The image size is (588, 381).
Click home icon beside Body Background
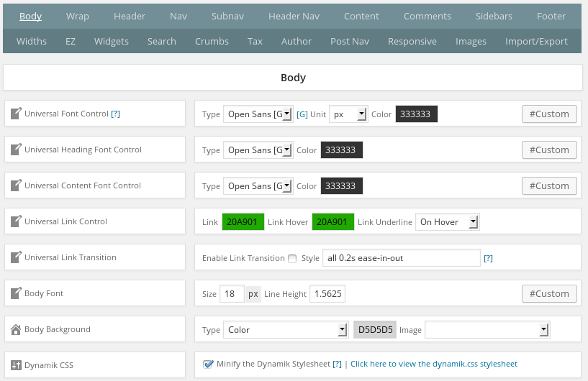point(16,329)
